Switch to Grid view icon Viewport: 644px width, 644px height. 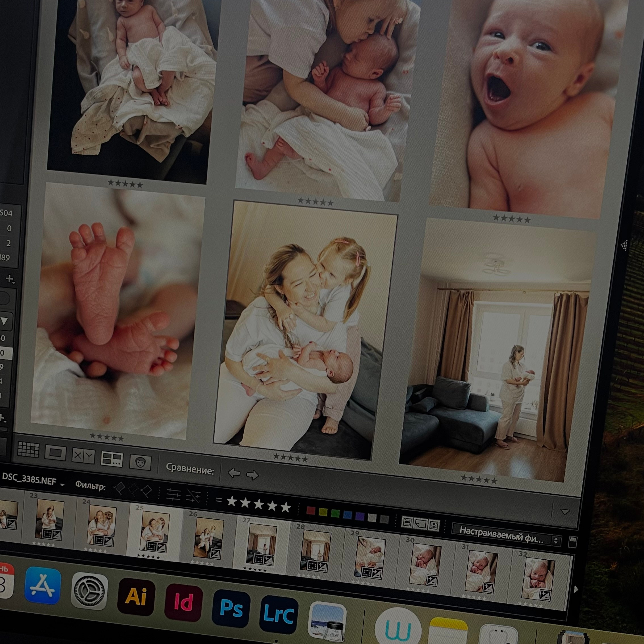click(28, 450)
